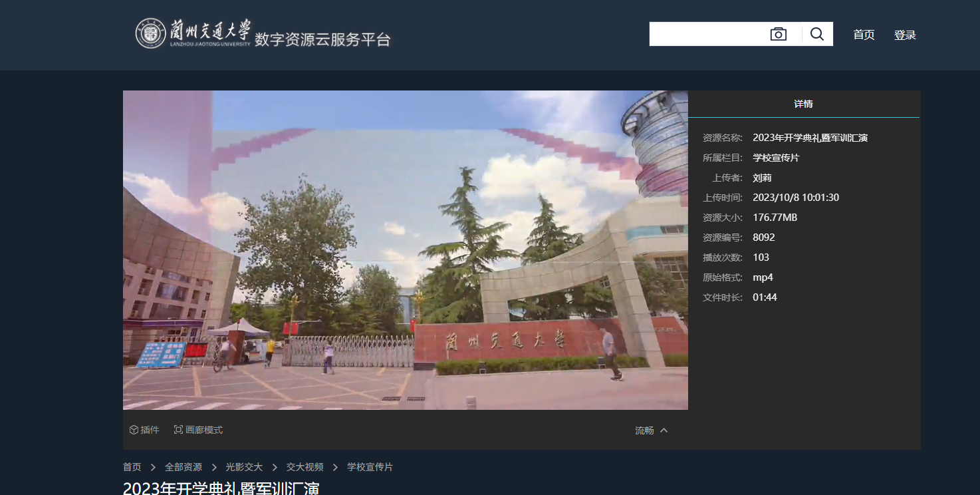Click the video frame to play

(406, 249)
